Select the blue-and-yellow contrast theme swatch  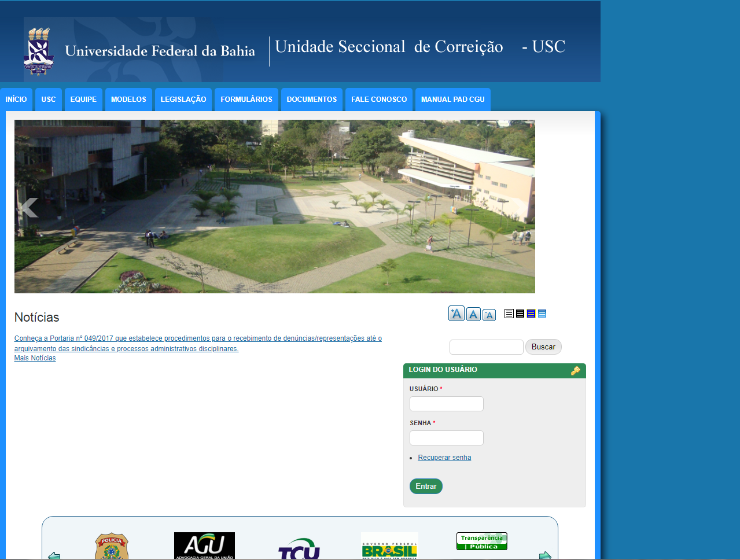(531, 314)
